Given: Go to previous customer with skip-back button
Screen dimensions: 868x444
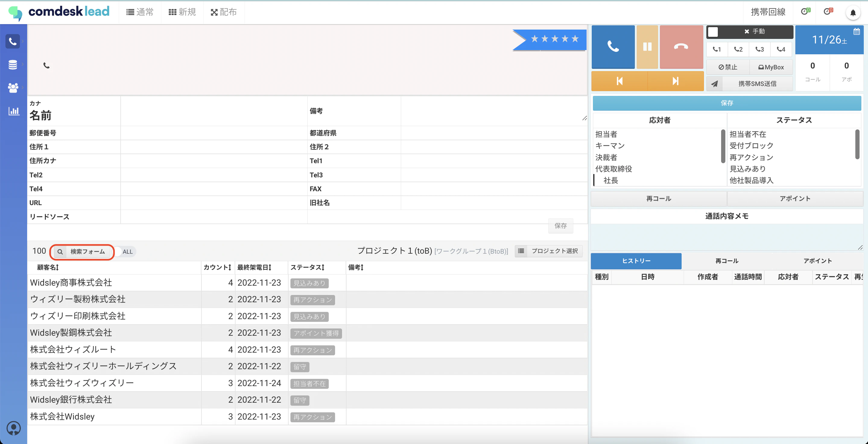Looking at the screenshot, I should pos(619,81).
